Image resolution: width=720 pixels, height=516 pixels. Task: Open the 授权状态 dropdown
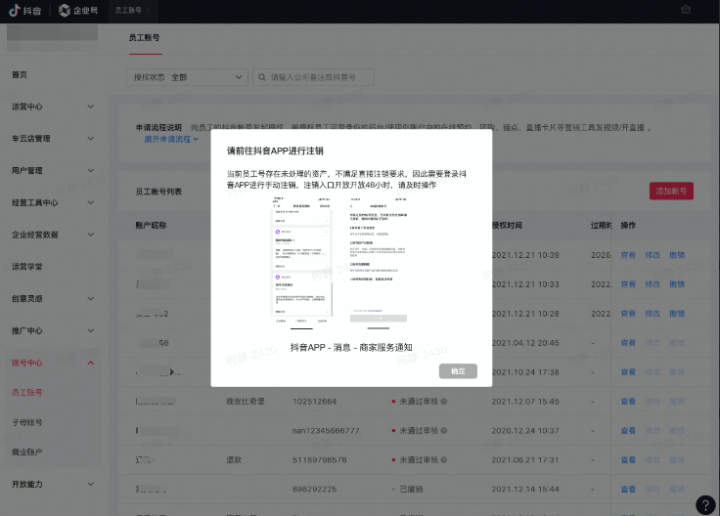coord(187,77)
